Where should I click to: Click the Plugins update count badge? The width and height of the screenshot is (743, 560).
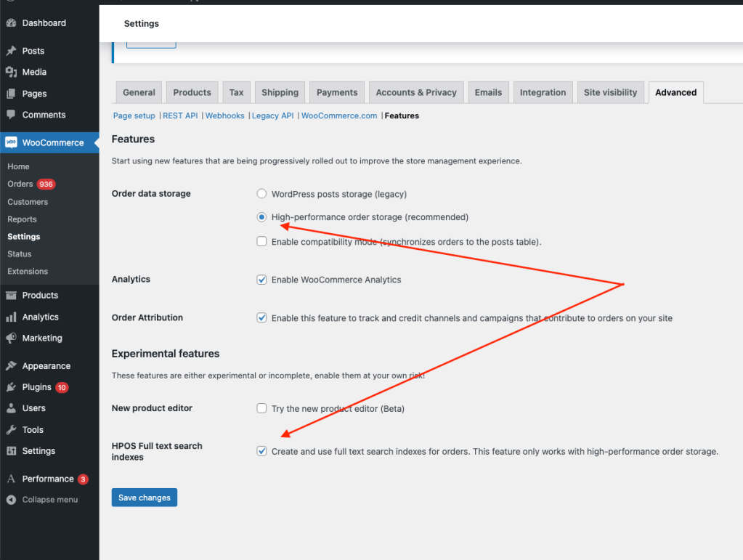click(62, 388)
